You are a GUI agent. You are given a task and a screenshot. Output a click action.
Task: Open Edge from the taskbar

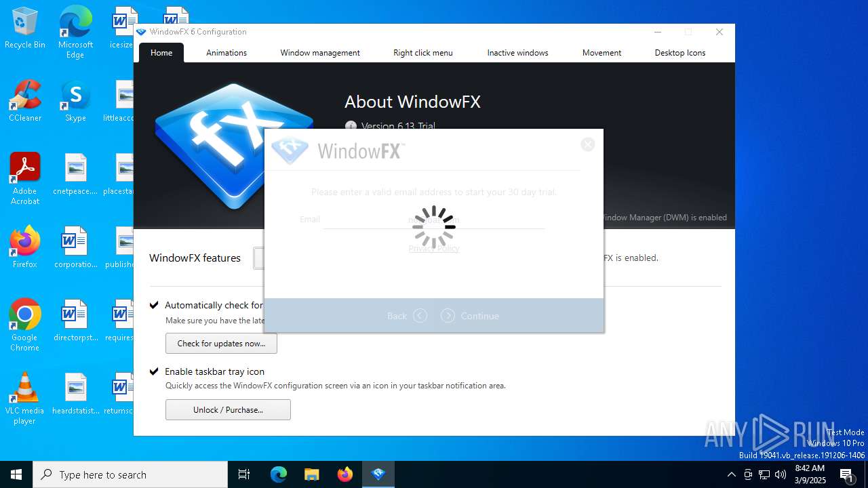[x=279, y=474]
